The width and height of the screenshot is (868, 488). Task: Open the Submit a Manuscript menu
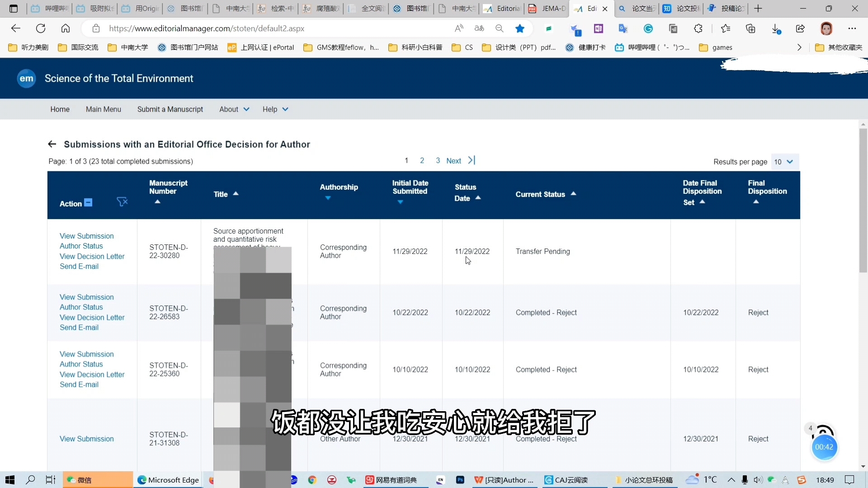coord(170,110)
